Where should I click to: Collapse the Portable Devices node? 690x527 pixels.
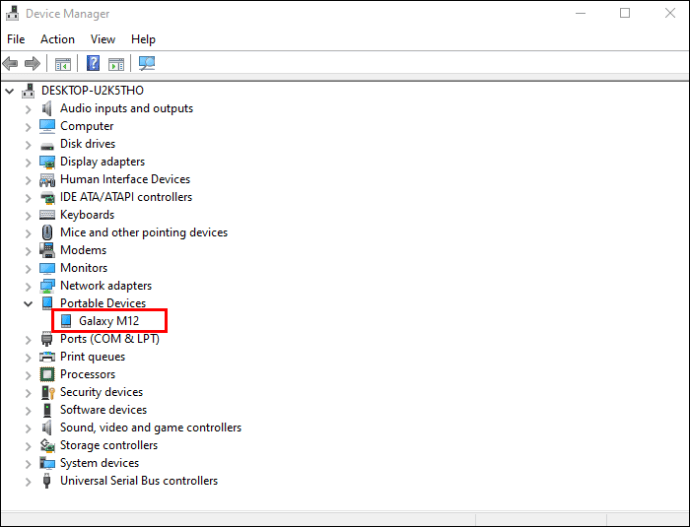click(28, 304)
